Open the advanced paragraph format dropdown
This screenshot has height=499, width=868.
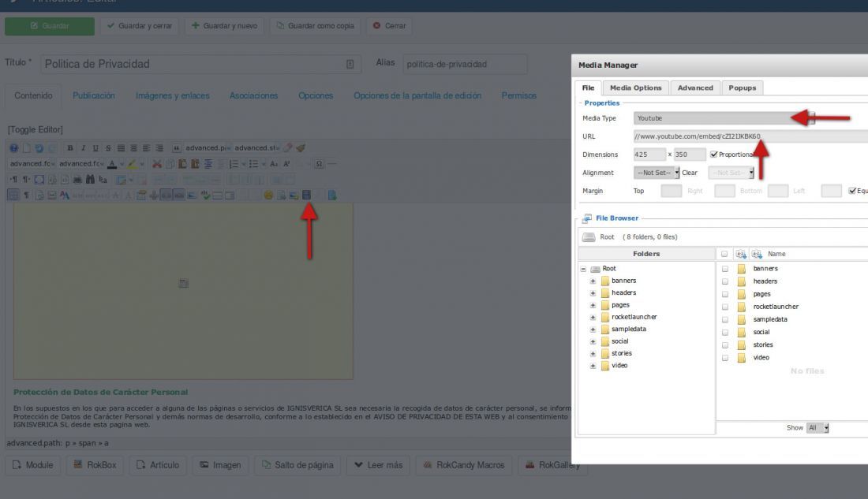pyautogui.click(x=208, y=147)
